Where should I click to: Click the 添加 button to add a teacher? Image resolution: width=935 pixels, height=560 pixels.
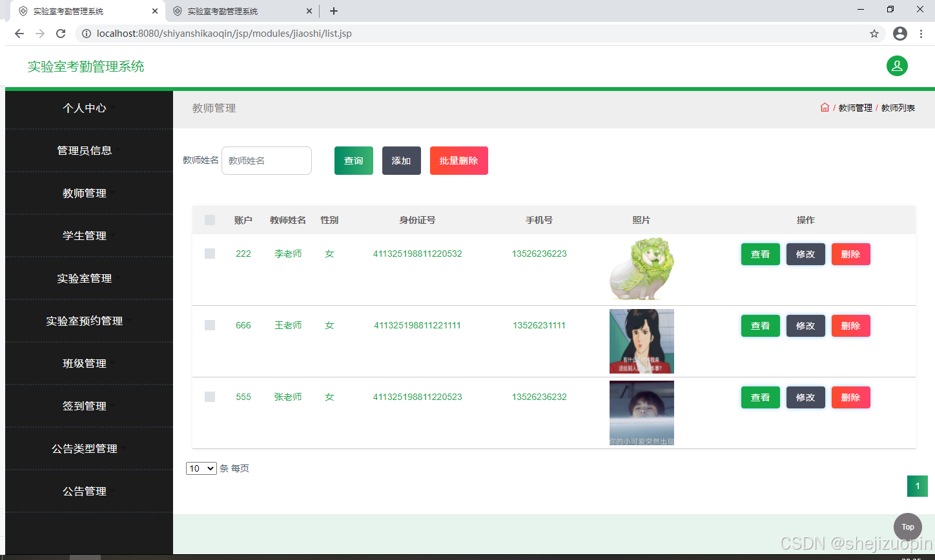(x=401, y=160)
